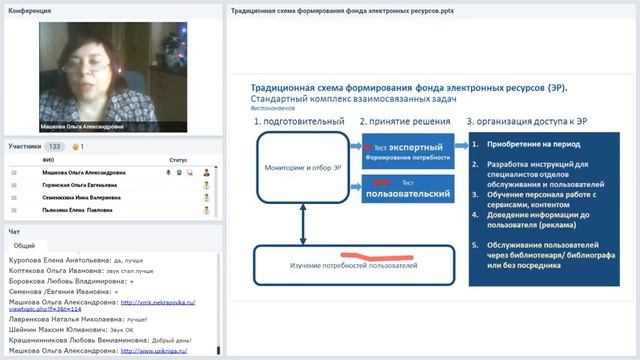
Task: Click the chat message from Семенова Евгения Ивановна
Action: 64,292
